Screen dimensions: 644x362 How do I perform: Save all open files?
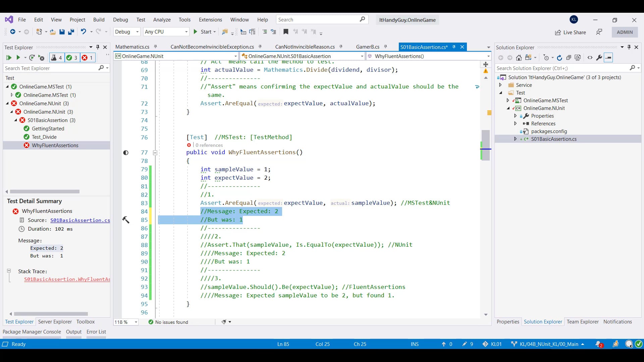pos(71,32)
